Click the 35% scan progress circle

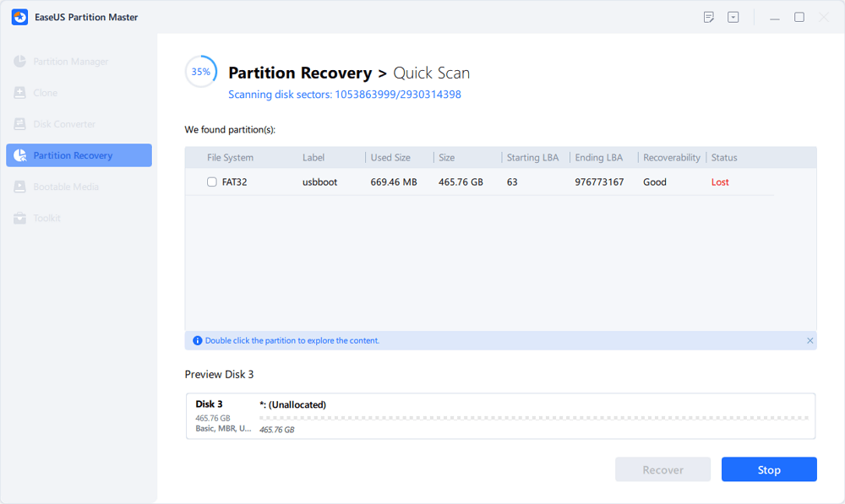(201, 72)
